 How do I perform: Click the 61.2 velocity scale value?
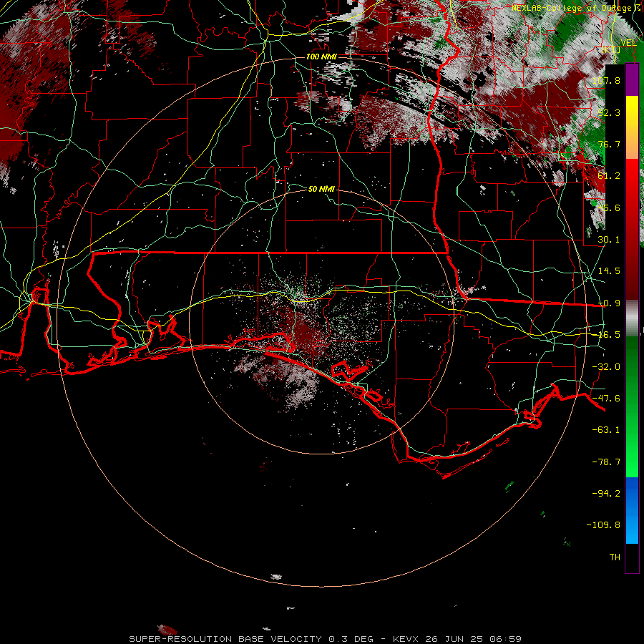coord(609,176)
